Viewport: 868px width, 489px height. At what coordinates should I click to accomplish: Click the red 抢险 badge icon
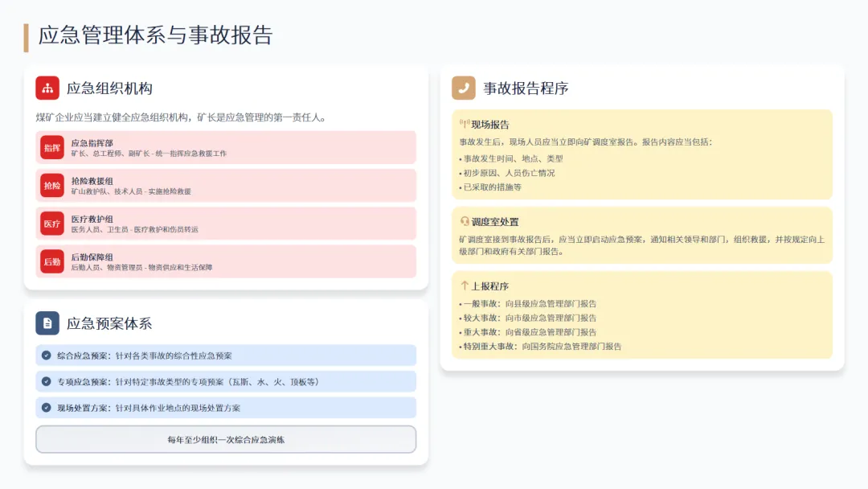(x=52, y=186)
